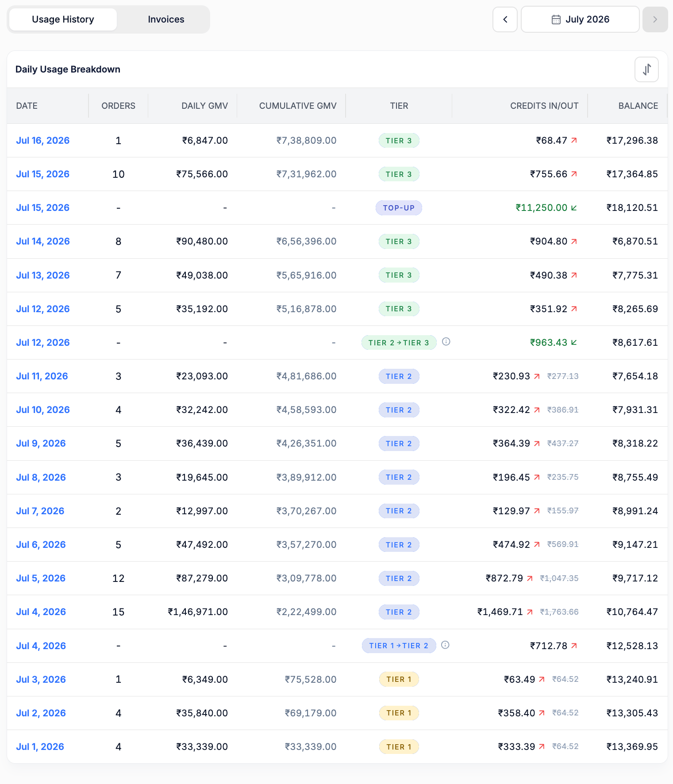The image size is (673, 784).
Task: Open the Jul 14, 2026 date link
Action: click(x=43, y=241)
